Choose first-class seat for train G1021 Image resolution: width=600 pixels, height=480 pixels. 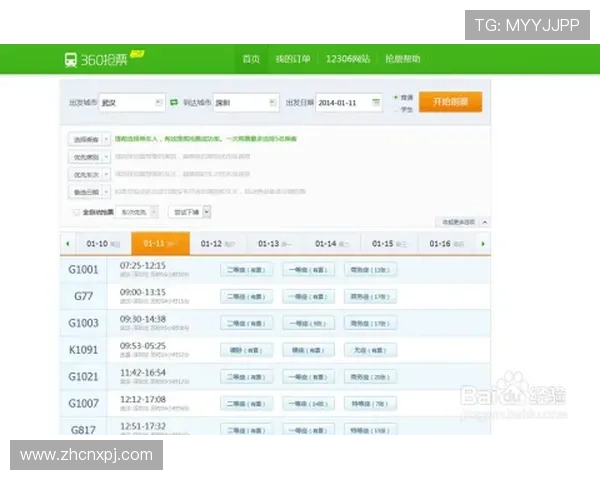(308, 377)
